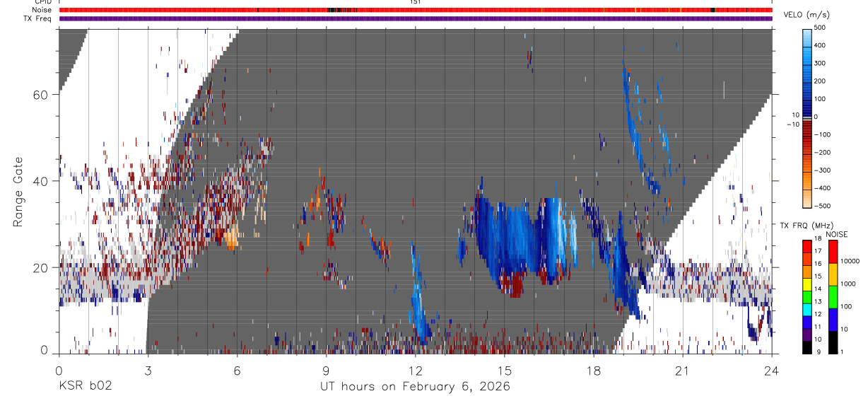Click the "20" tick on the Range Gate axis
The height and width of the screenshot is (401, 868).
40,267
